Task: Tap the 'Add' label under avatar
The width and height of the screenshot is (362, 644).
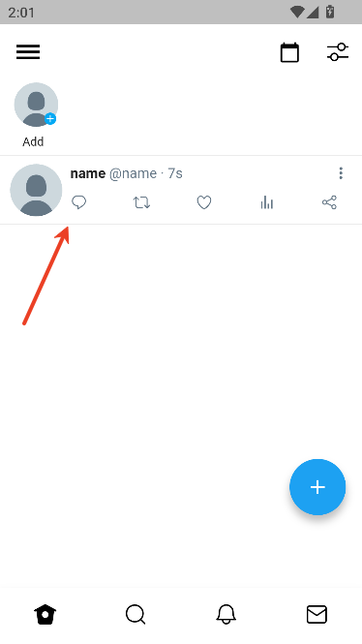Action: pos(33,141)
